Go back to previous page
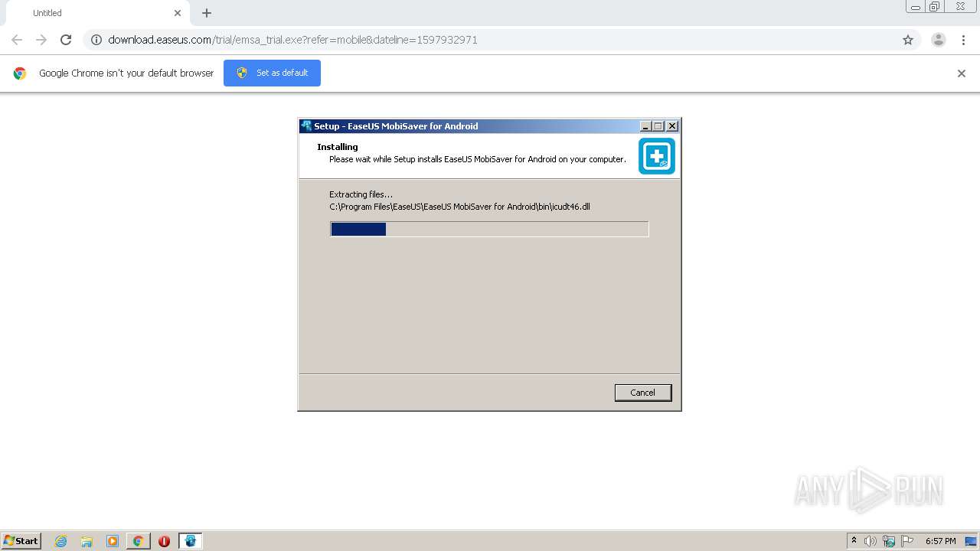Viewport: 980px width, 551px height. click(17, 40)
